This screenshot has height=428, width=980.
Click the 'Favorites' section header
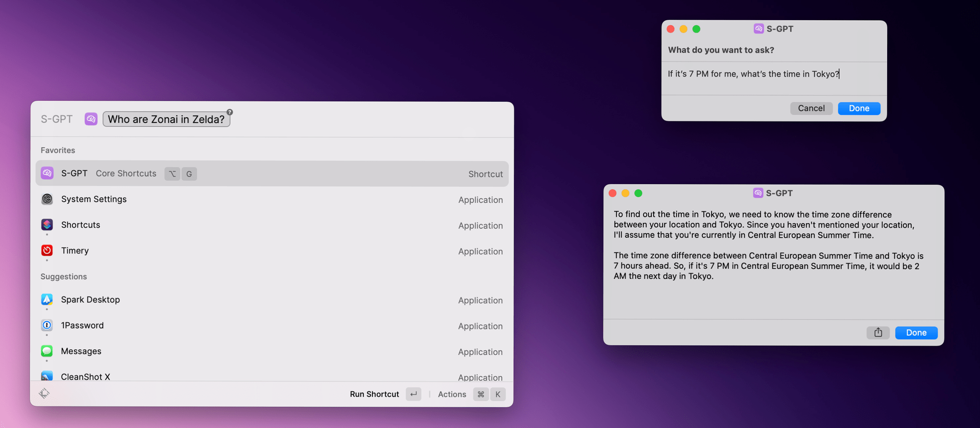point(58,150)
